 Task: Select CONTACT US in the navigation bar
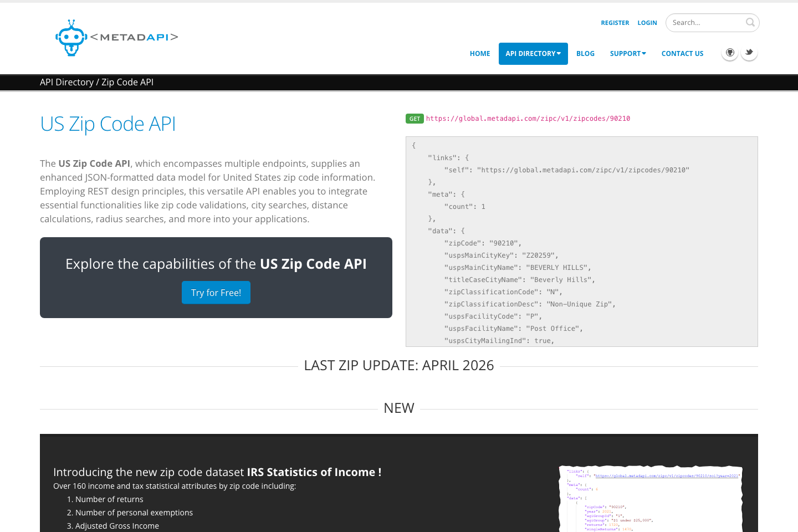682,53
